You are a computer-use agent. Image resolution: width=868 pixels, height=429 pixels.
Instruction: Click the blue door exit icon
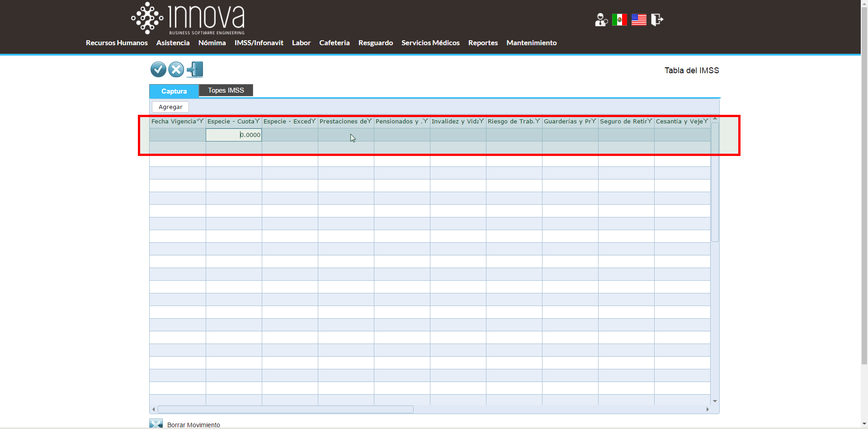click(195, 70)
